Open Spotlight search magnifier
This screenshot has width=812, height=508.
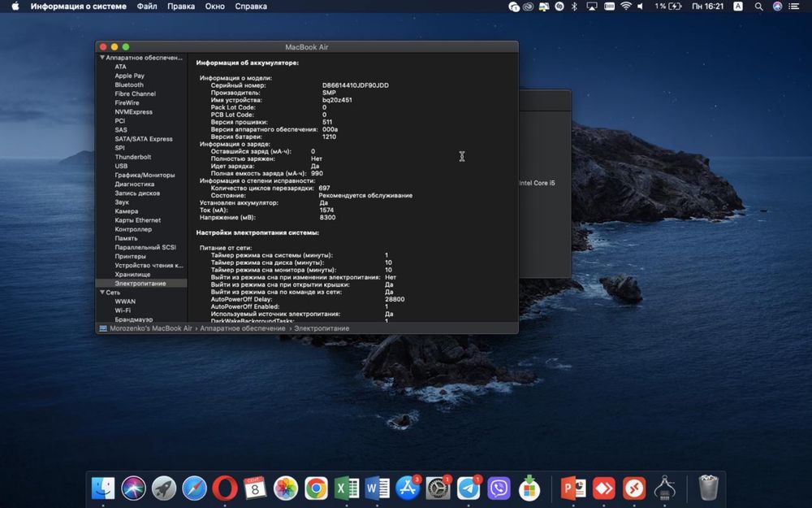point(758,7)
